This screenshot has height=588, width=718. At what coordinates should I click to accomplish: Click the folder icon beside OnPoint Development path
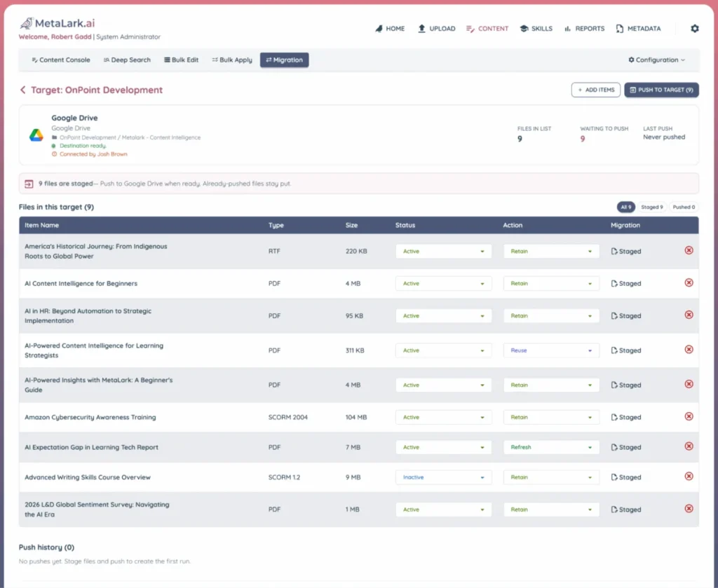(54, 137)
